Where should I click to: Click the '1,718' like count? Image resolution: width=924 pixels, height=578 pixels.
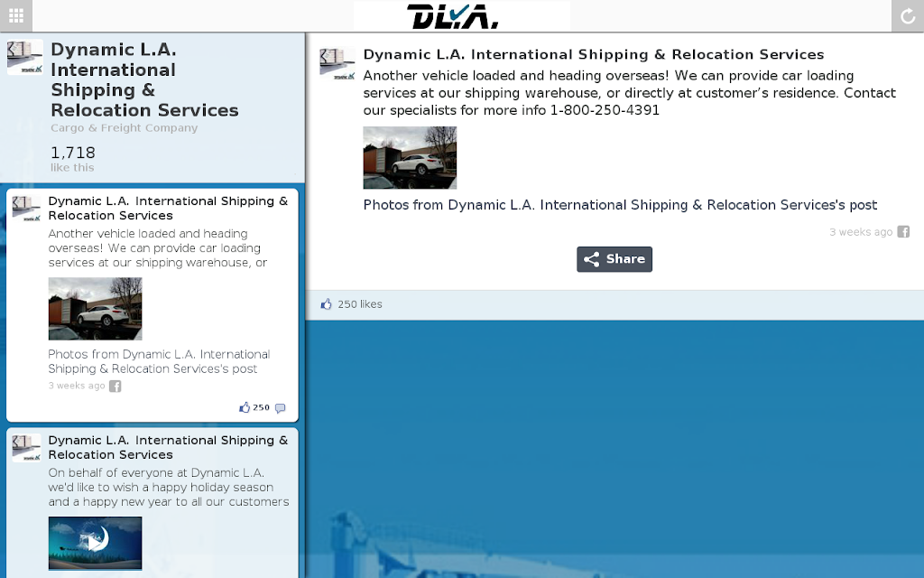tap(73, 153)
